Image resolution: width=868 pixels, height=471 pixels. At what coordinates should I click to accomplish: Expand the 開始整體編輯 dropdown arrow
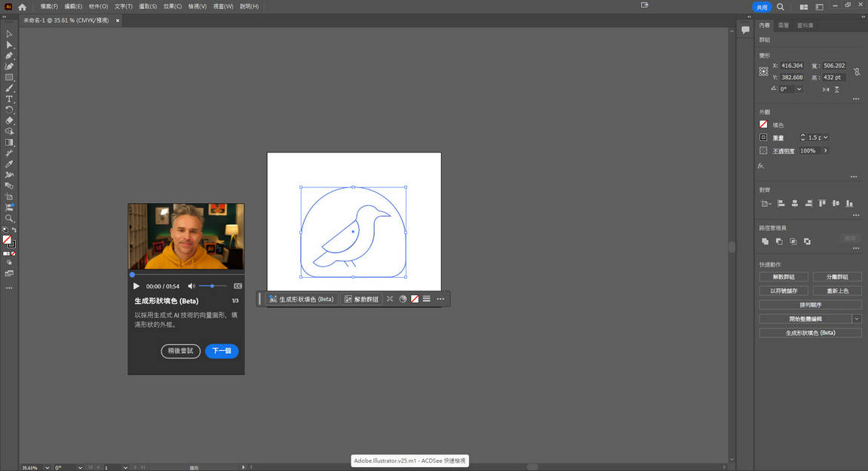(x=855, y=318)
